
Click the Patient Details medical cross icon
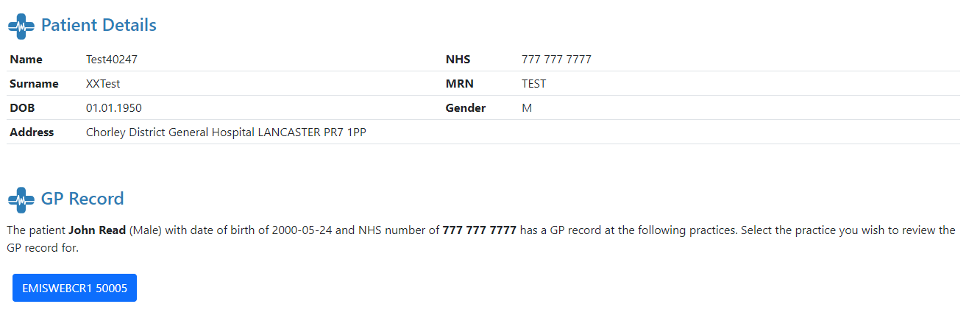tap(21, 26)
